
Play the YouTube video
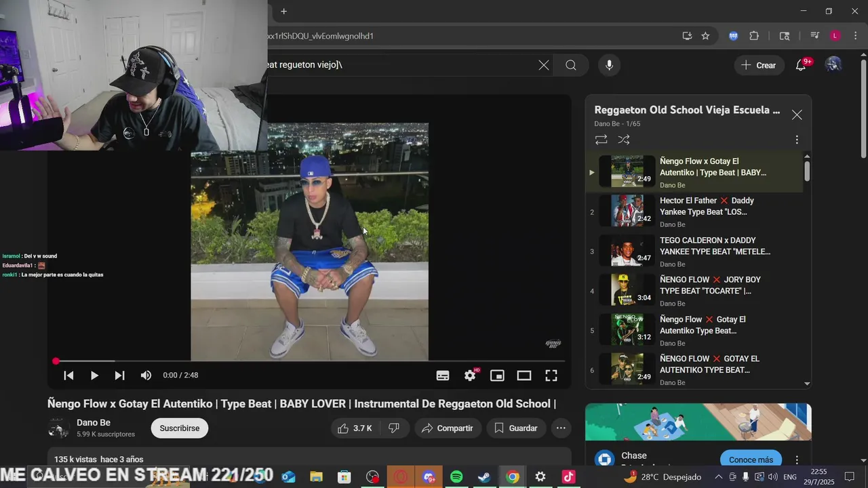pyautogui.click(x=94, y=375)
